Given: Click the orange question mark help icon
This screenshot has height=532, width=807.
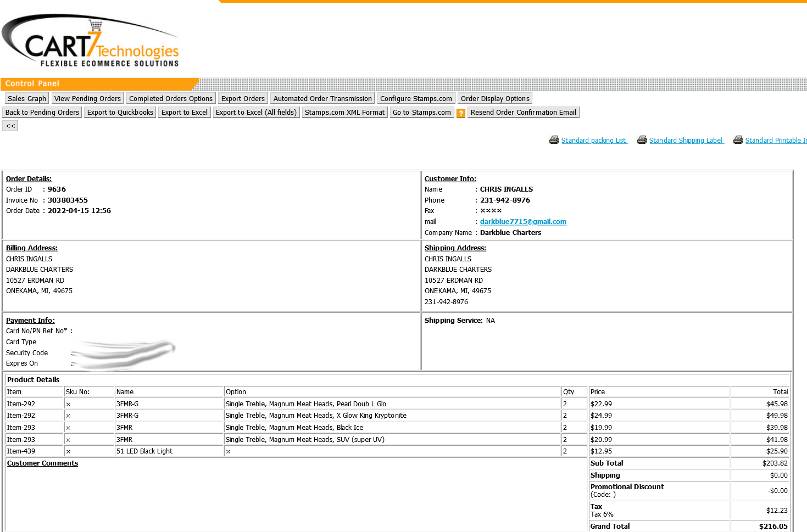Looking at the screenshot, I should click(x=461, y=113).
